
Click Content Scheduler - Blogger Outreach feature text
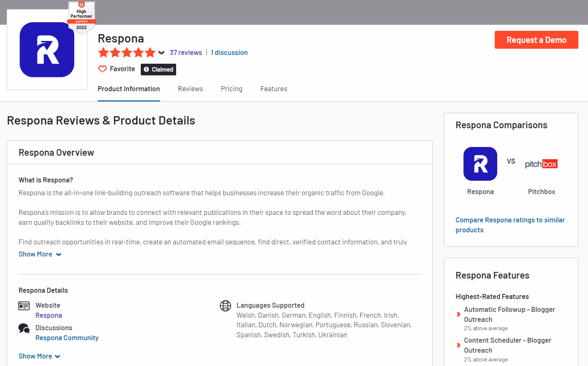(x=508, y=345)
